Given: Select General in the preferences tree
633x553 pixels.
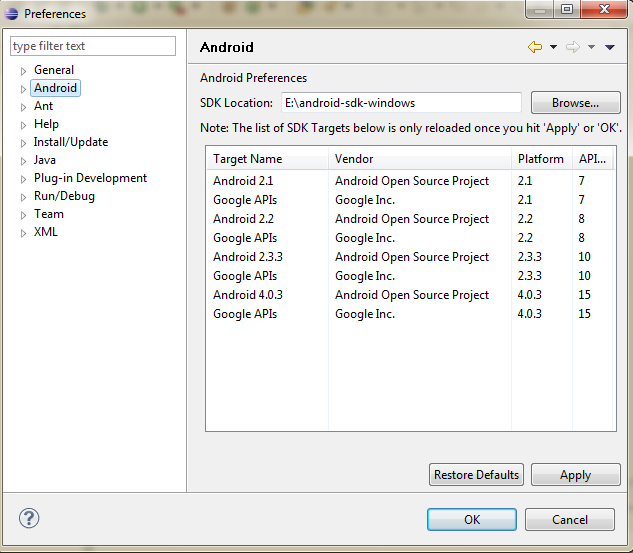Looking at the screenshot, I should (x=54, y=70).
